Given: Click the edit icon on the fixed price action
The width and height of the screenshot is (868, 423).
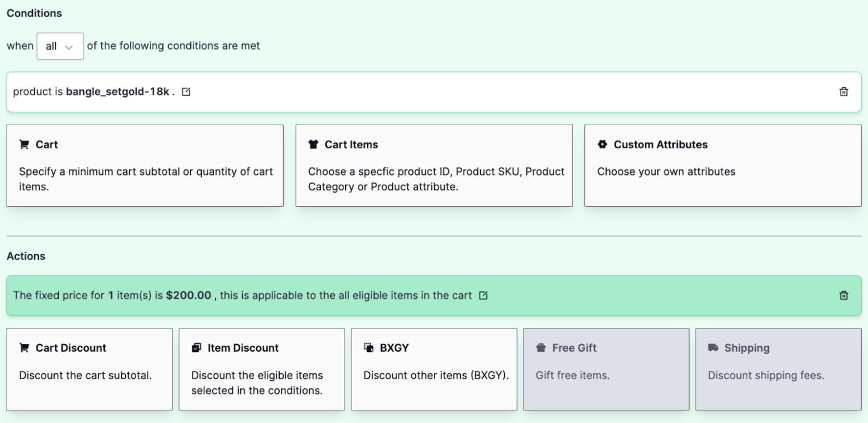Looking at the screenshot, I should [484, 295].
